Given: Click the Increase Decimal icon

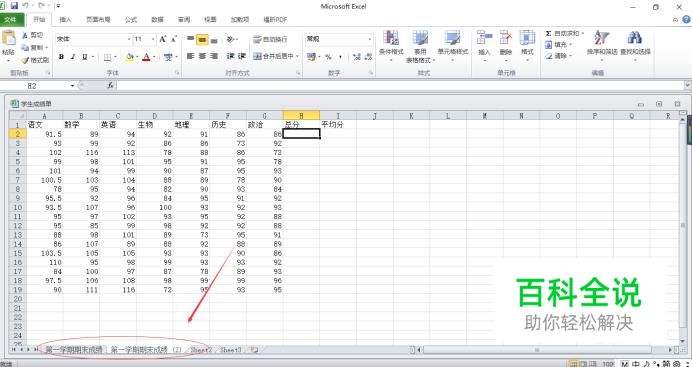Looking at the screenshot, I should (357, 57).
